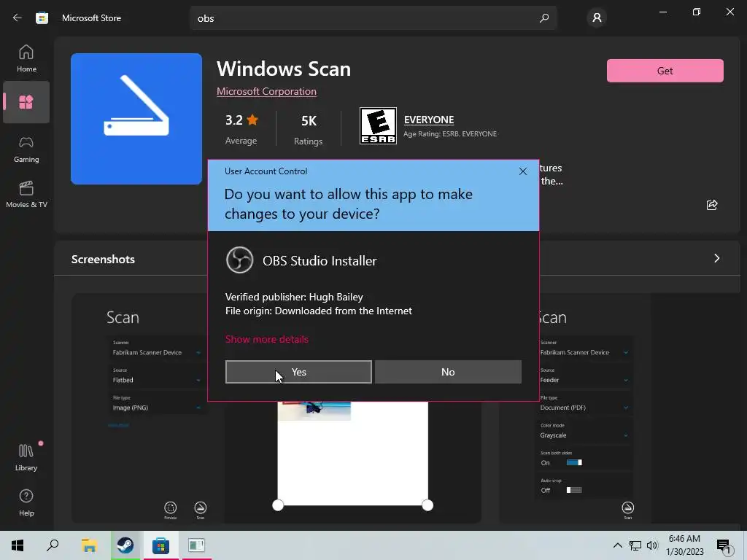
Task: Click the Windows Scan app logo
Action: point(136,119)
